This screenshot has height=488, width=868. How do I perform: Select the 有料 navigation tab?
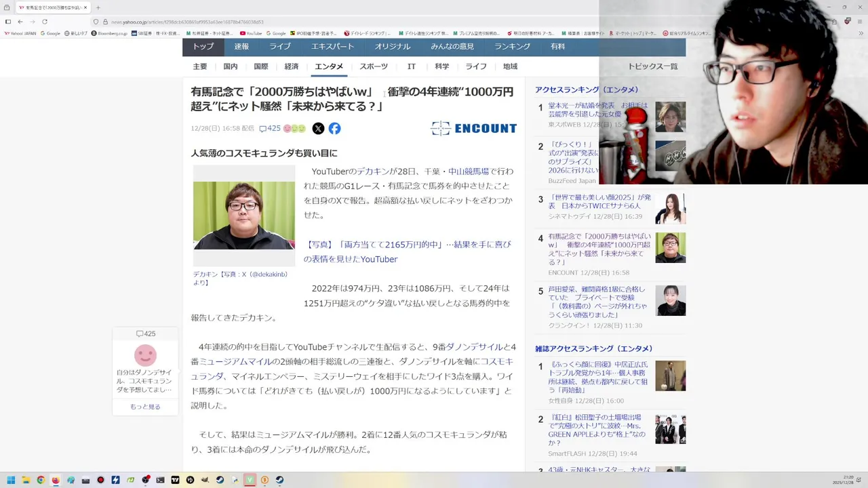click(557, 47)
